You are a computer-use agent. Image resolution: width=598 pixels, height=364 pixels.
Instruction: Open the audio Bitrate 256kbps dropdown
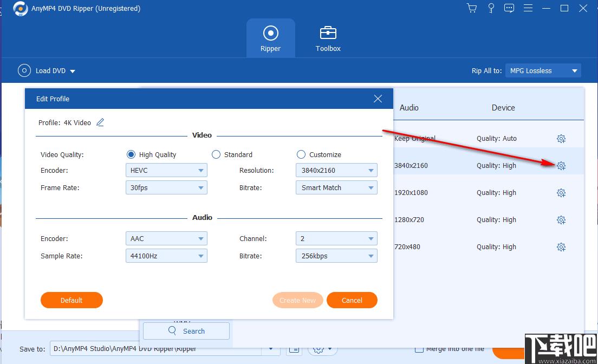[336, 256]
